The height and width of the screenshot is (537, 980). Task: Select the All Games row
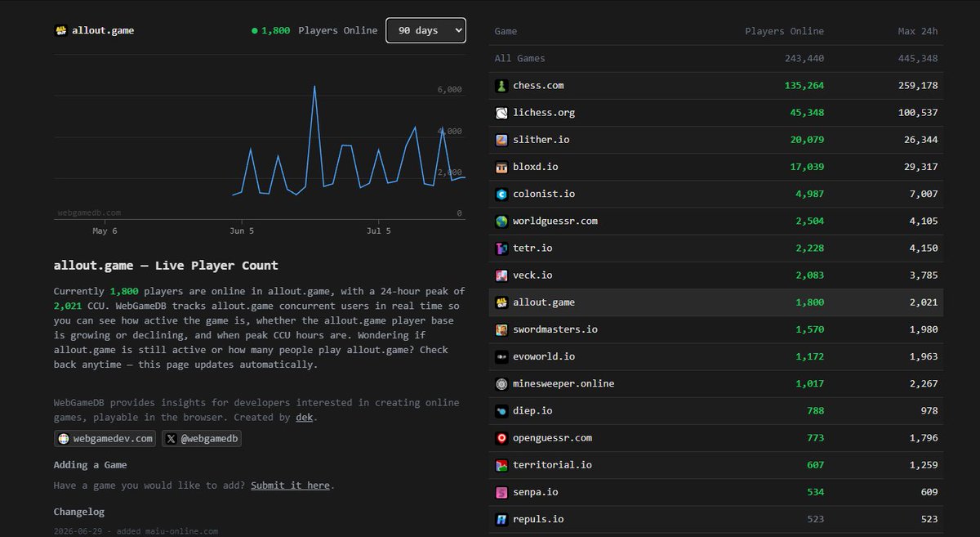pyautogui.click(x=716, y=59)
